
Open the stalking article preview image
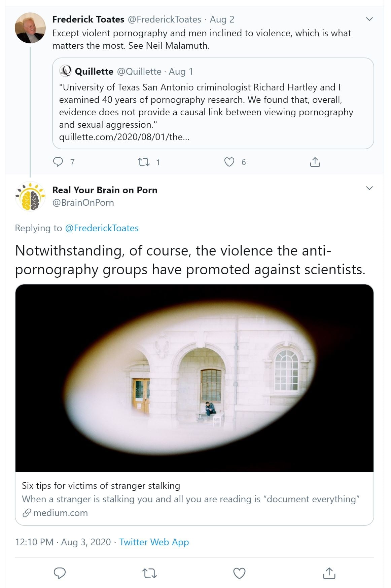[x=194, y=378]
